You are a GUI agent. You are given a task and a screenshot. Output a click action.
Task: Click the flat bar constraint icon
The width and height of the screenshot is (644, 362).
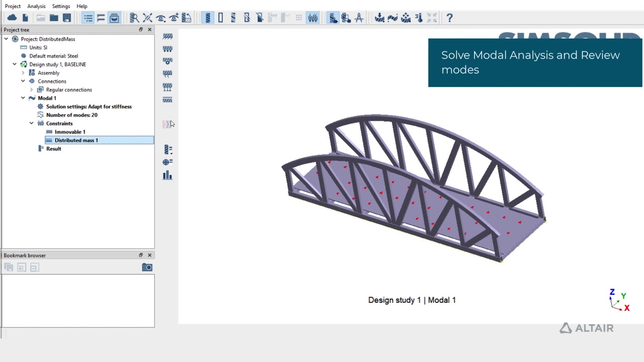pos(168,100)
